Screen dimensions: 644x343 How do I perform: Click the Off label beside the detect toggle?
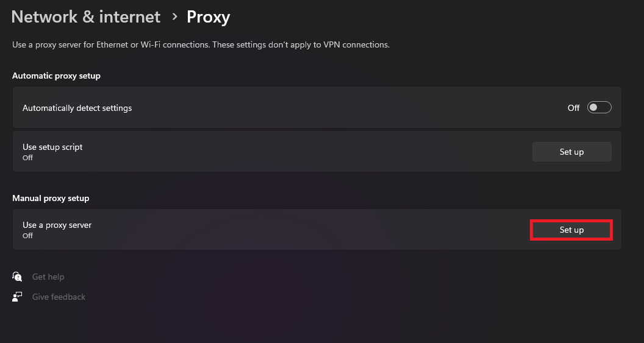573,108
